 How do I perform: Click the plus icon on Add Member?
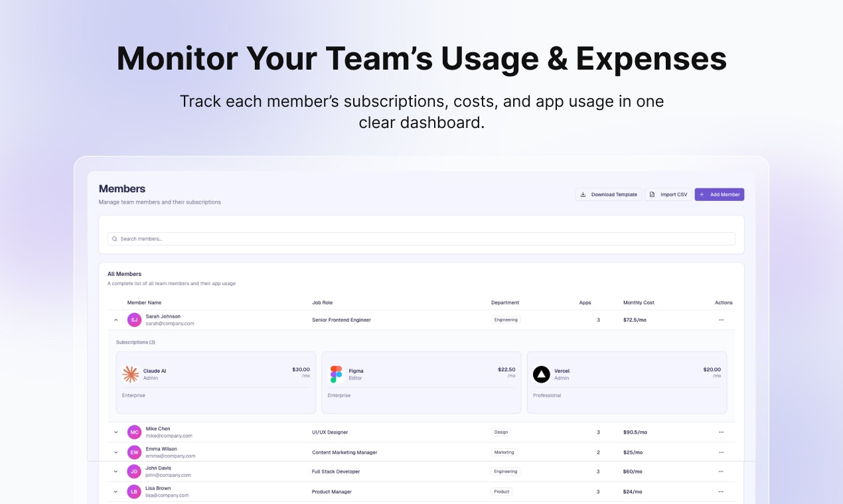point(702,194)
